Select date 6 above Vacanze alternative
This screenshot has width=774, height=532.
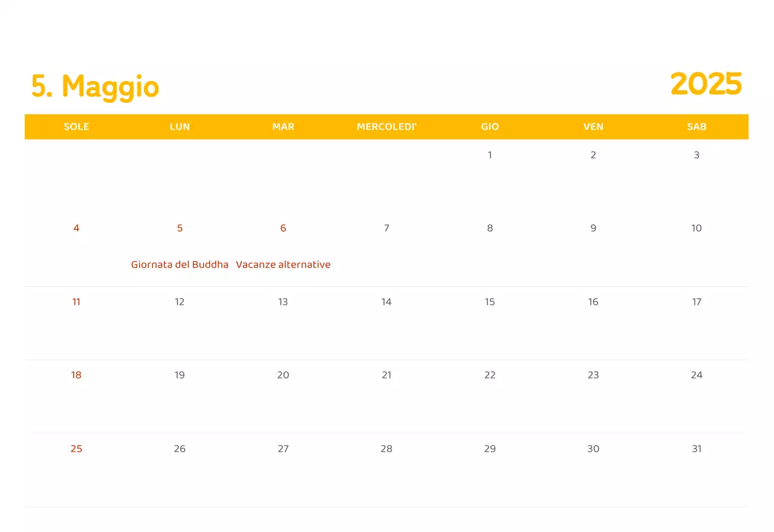(283, 228)
